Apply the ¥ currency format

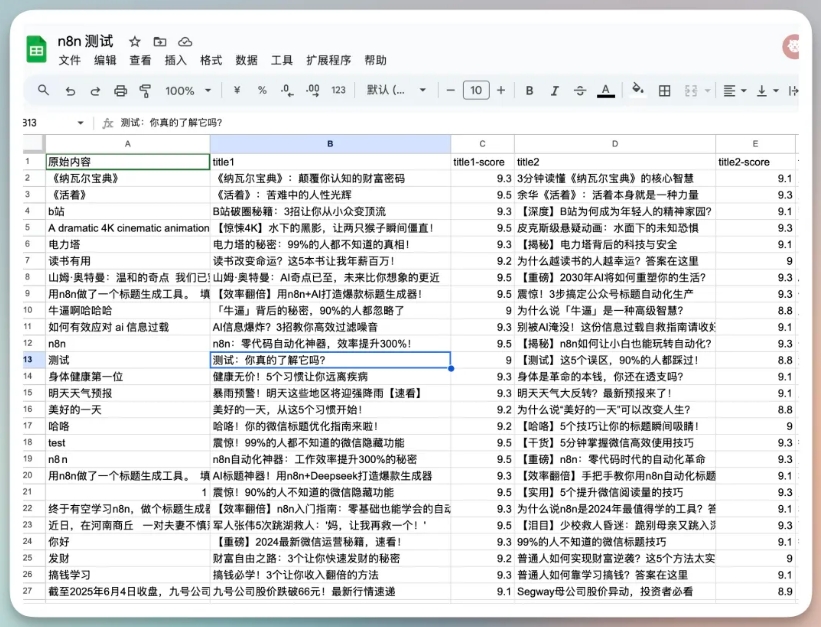(237, 90)
